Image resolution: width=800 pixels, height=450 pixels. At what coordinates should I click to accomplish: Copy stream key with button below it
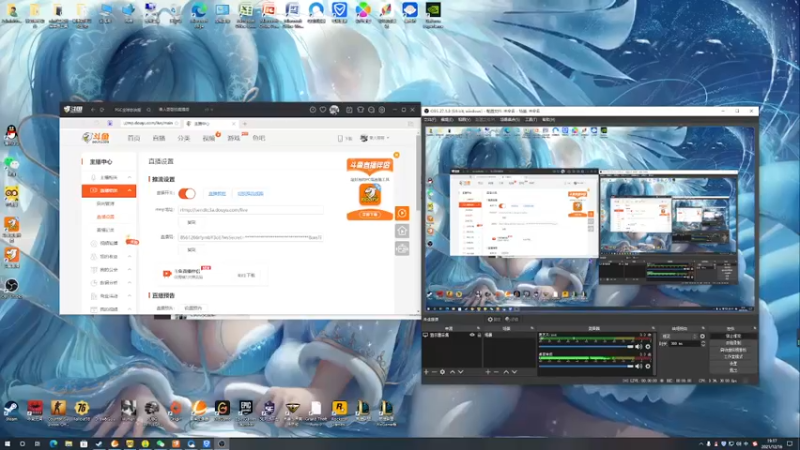pyautogui.click(x=191, y=249)
